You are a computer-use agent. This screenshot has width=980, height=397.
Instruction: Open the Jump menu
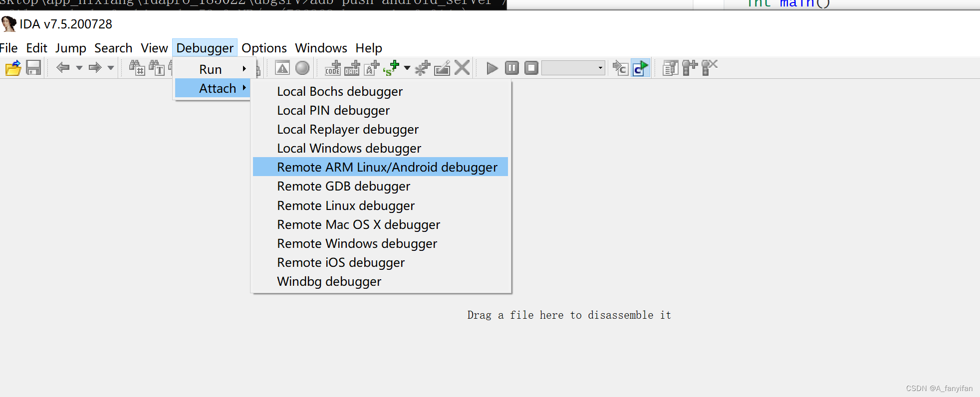tap(70, 48)
